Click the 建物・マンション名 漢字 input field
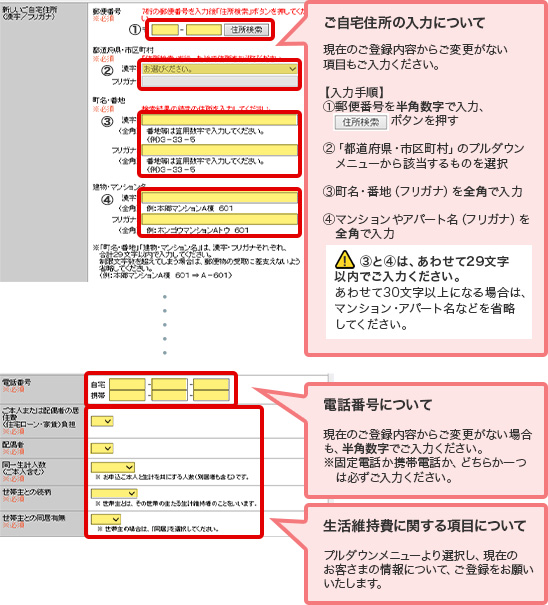Screen dimensions: 548x605 [x=220, y=198]
